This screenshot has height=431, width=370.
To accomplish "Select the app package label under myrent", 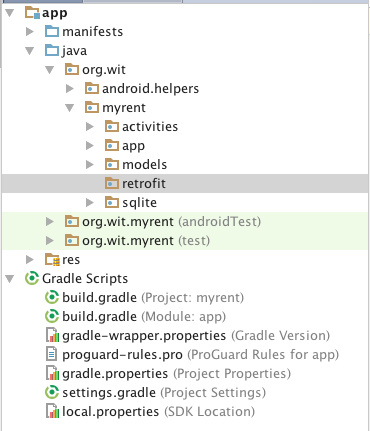I will [x=133, y=146].
